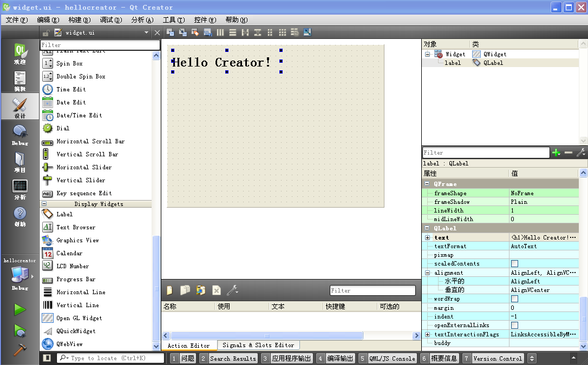Click the widget box vertical scrollbar thumb
This screenshot has height=365, width=588.
point(156,288)
